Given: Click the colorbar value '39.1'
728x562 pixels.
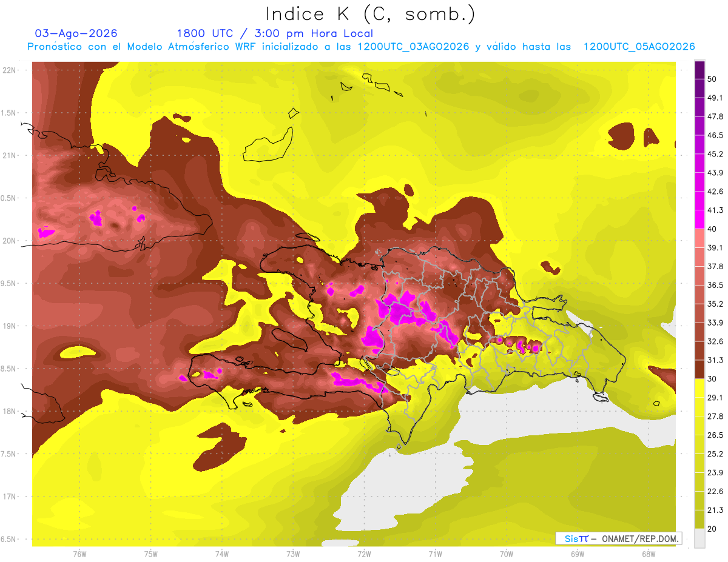Looking at the screenshot, I should pos(715,247).
